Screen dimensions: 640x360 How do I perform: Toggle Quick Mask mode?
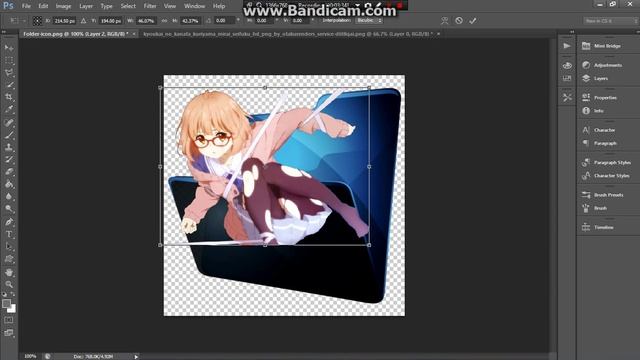pyautogui.click(x=9, y=320)
